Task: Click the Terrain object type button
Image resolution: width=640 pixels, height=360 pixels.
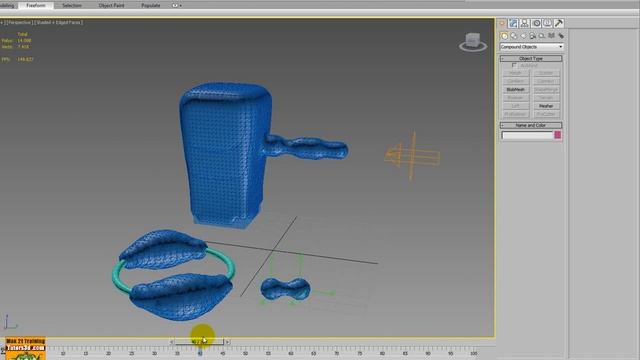Action: point(546,98)
